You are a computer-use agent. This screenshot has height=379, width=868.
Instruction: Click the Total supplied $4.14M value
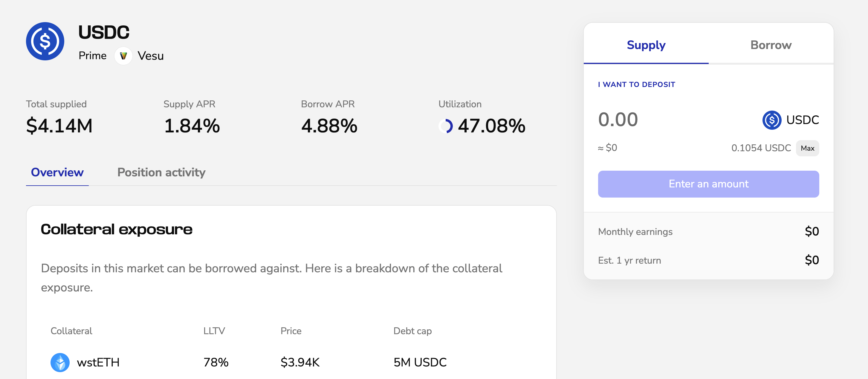click(x=59, y=126)
